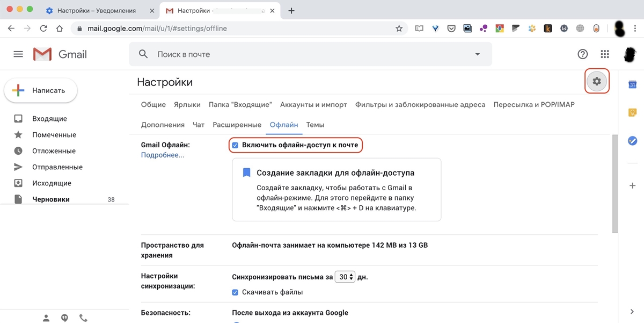Open the Add-ons settings tab
This screenshot has width=644, height=323.
point(163,125)
